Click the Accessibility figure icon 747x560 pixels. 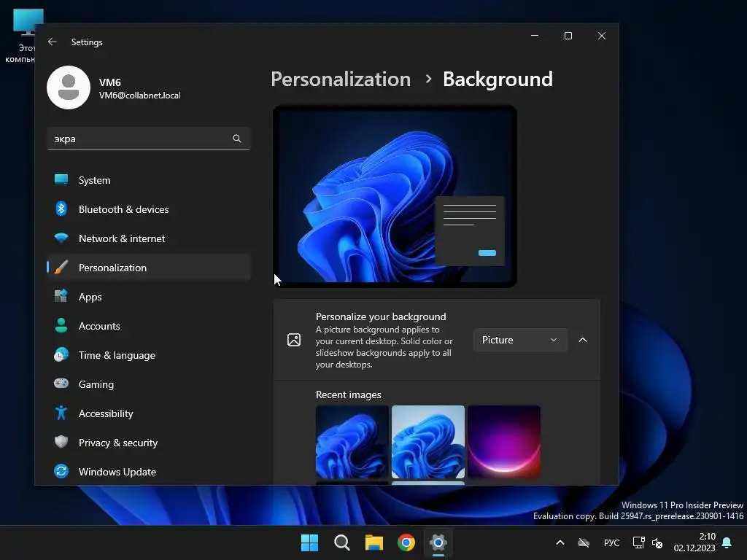click(x=61, y=413)
